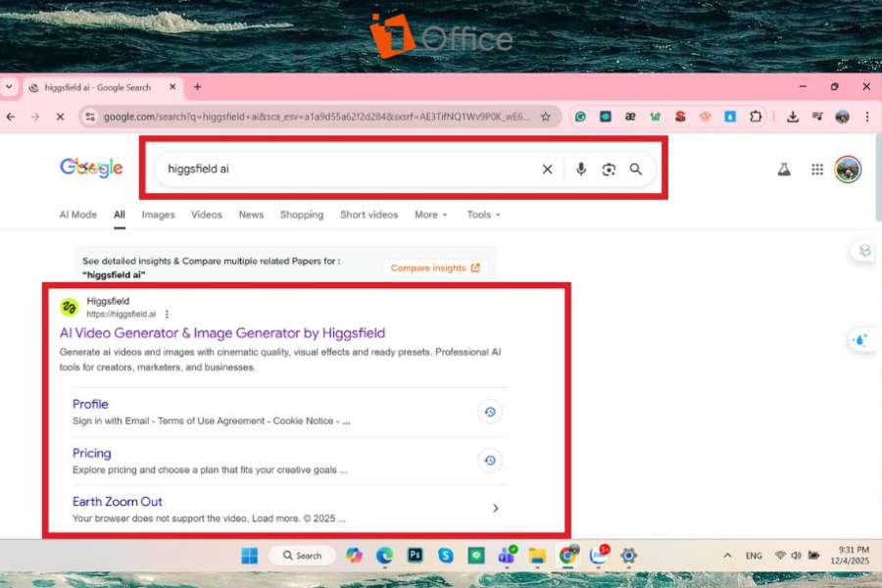
Task: Open the Earth Zoom Out sitelink
Action: pyautogui.click(x=117, y=502)
